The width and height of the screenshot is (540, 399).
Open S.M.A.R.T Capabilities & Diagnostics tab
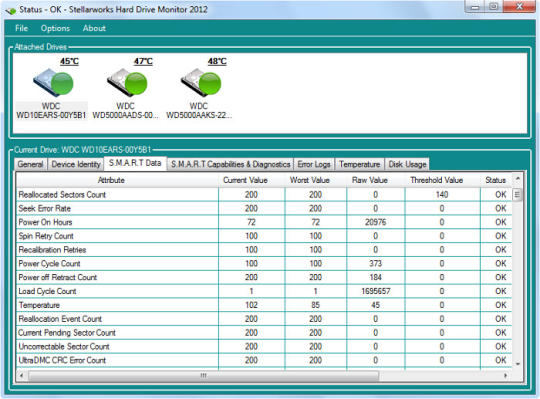tap(230, 164)
